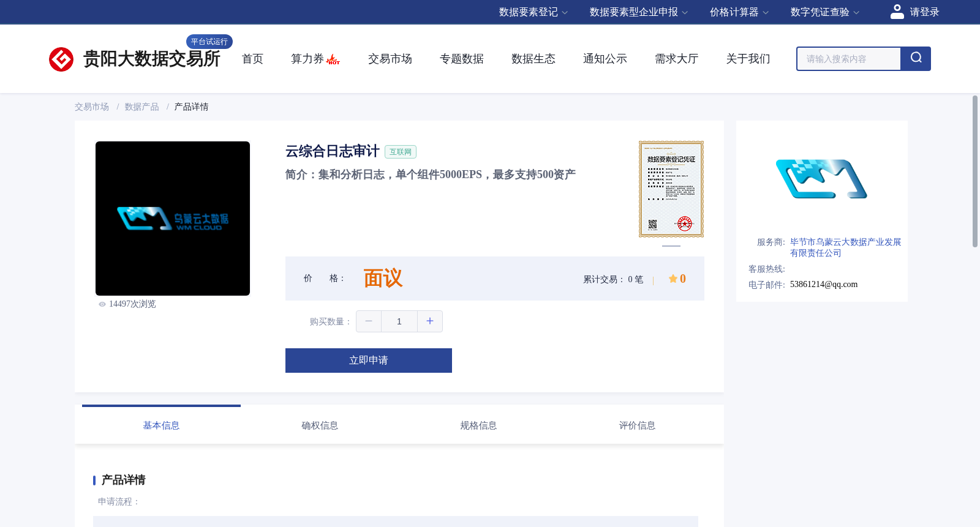Open 数据生态 navigation item
Screen dimensions: 980x527
click(x=533, y=59)
